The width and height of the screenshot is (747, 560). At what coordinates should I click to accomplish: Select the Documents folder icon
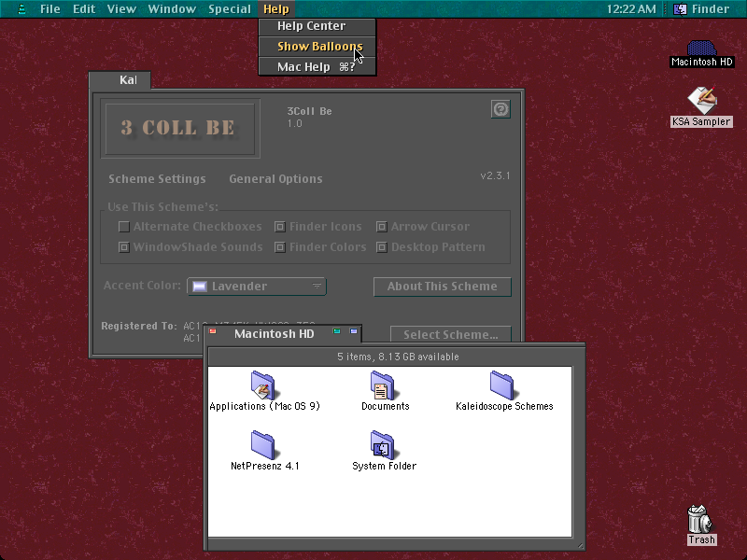[382, 385]
